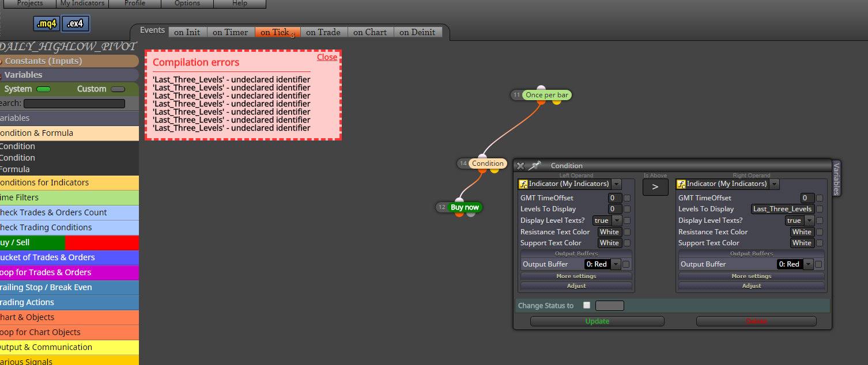Click left operand indicator function icon
This screenshot has height=365, width=868.
523,184
